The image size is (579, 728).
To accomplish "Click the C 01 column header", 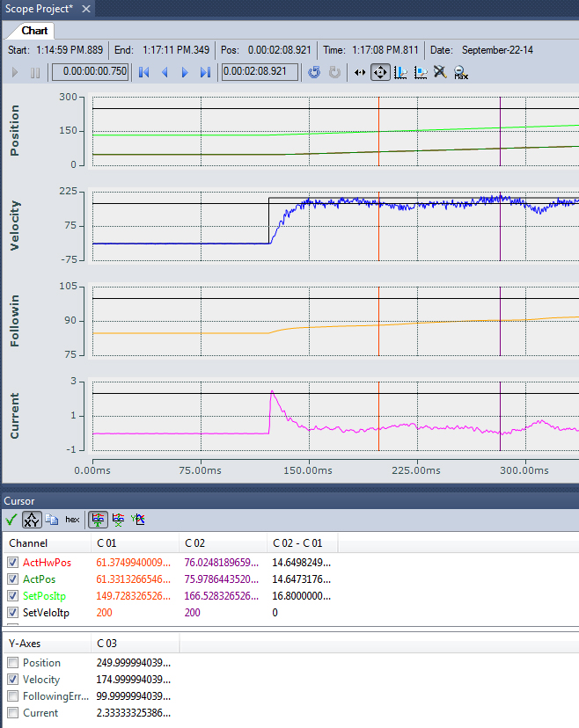I will [x=135, y=543].
